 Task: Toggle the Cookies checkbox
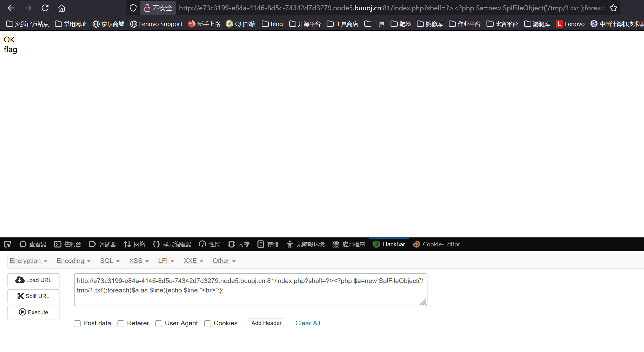tap(207, 323)
